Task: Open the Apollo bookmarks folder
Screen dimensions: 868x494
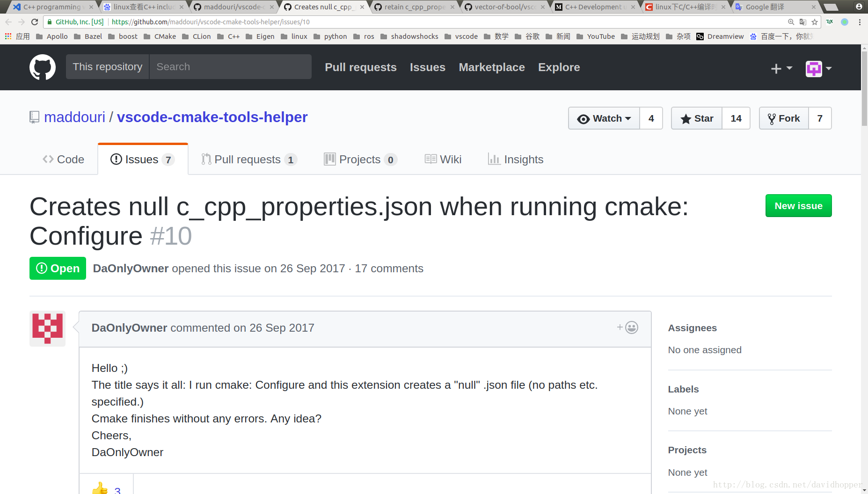Action: click(52, 36)
